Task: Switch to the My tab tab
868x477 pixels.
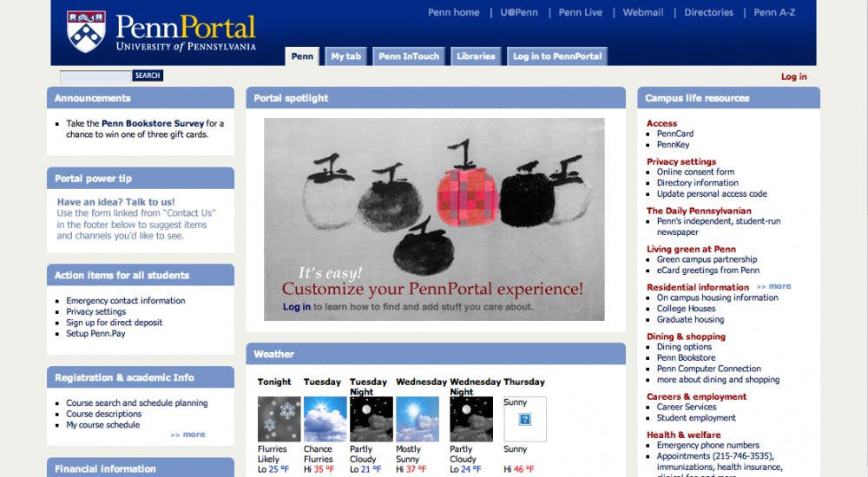Action: coord(345,56)
